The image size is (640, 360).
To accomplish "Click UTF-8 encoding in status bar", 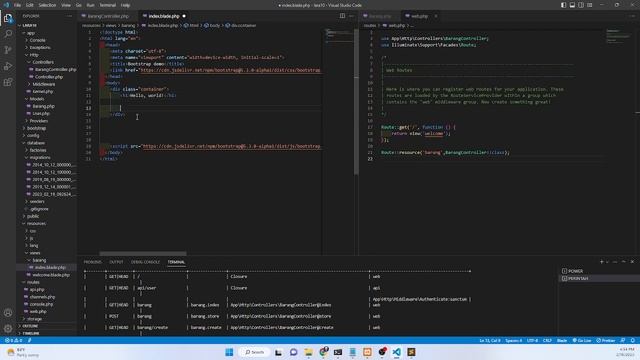I will 532,340.
